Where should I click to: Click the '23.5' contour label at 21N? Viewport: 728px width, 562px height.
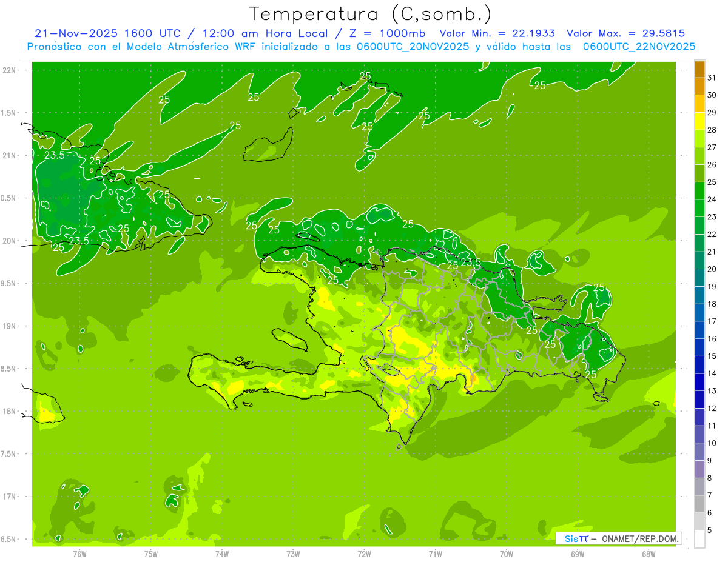pos(55,155)
